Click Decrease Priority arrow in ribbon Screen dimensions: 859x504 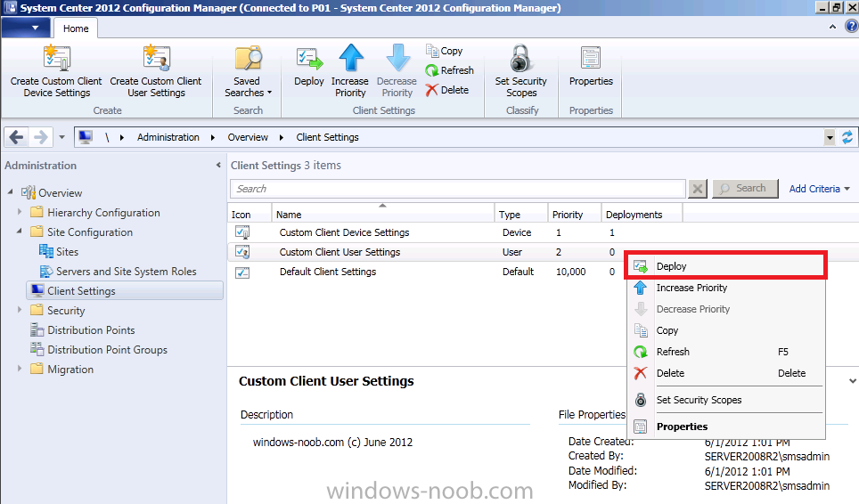pos(397,58)
